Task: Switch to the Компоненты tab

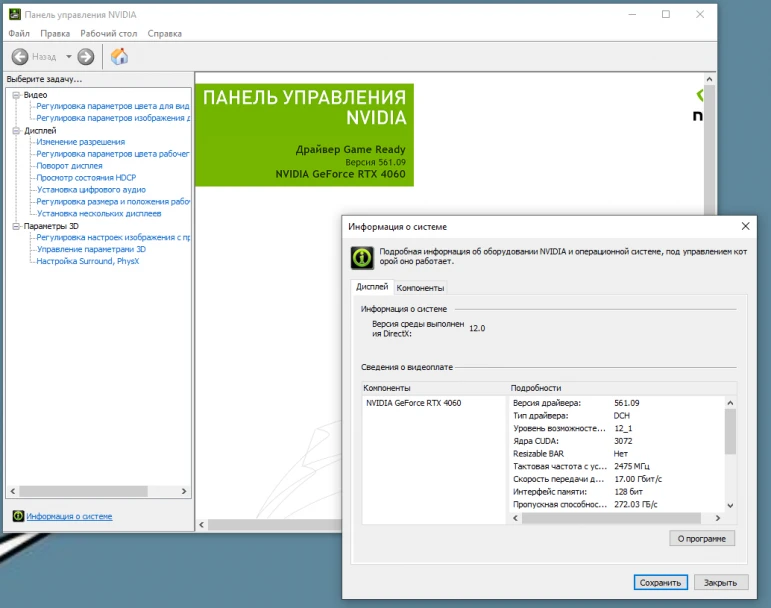Action: (x=420, y=288)
